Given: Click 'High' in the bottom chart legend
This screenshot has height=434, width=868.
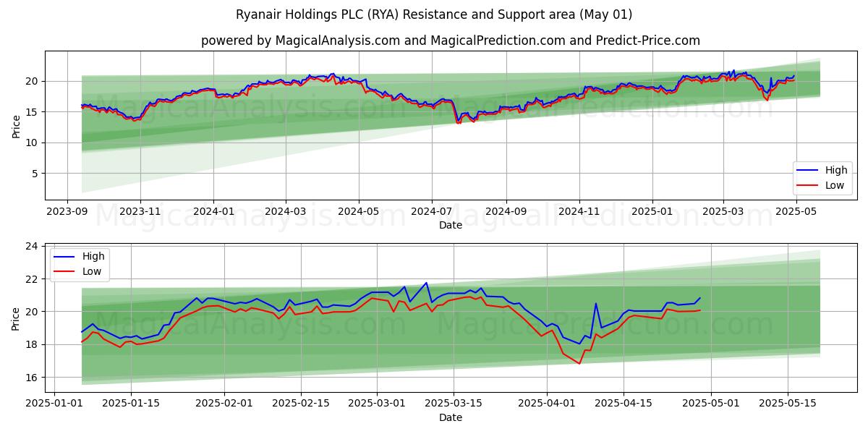Looking at the screenshot, I should [93, 256].
